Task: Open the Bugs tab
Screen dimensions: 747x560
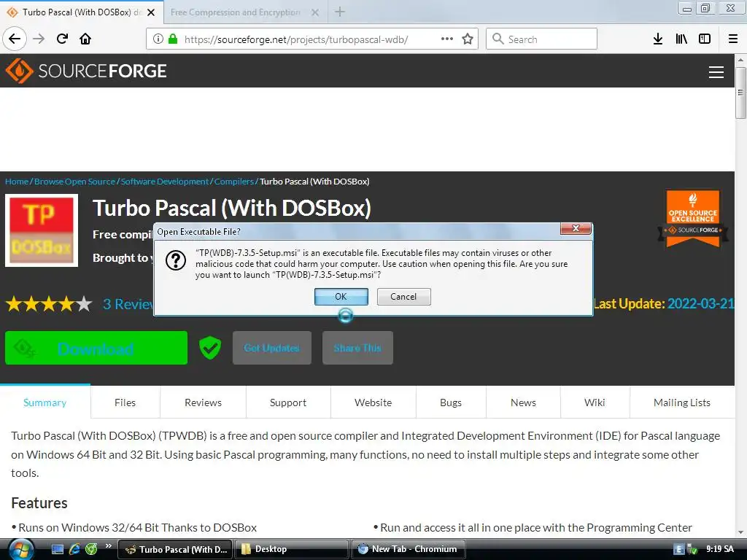Action: click(451, 402)
